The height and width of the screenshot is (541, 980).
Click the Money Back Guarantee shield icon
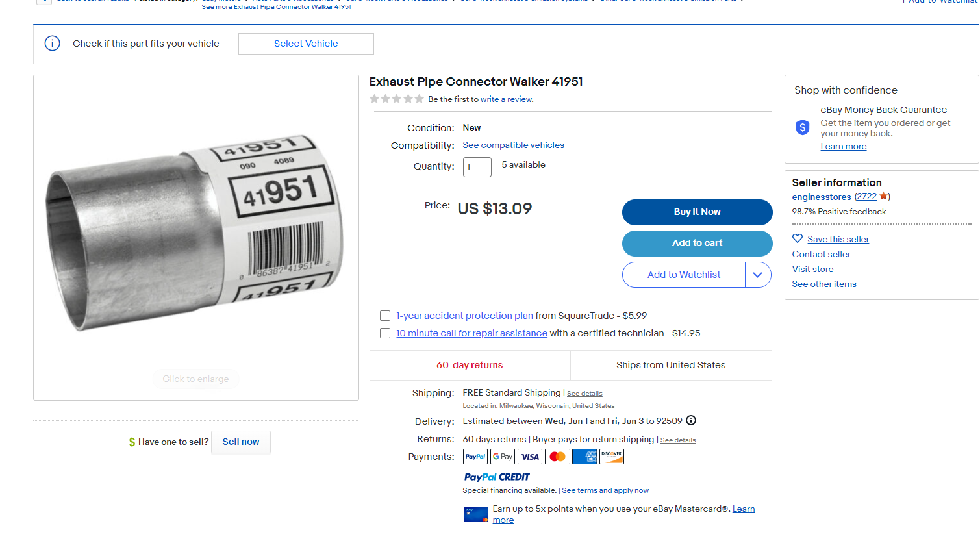pyautogui.click(x=803, y=127)
